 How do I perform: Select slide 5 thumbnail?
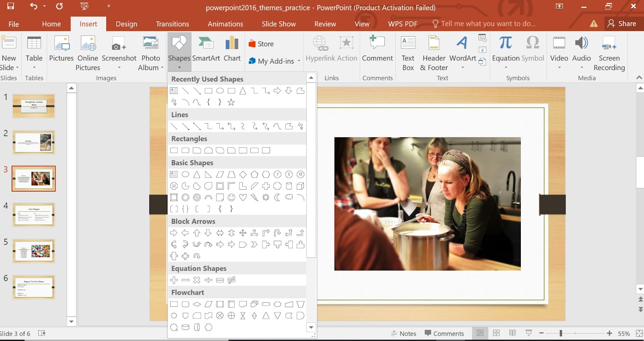point(34,251)
